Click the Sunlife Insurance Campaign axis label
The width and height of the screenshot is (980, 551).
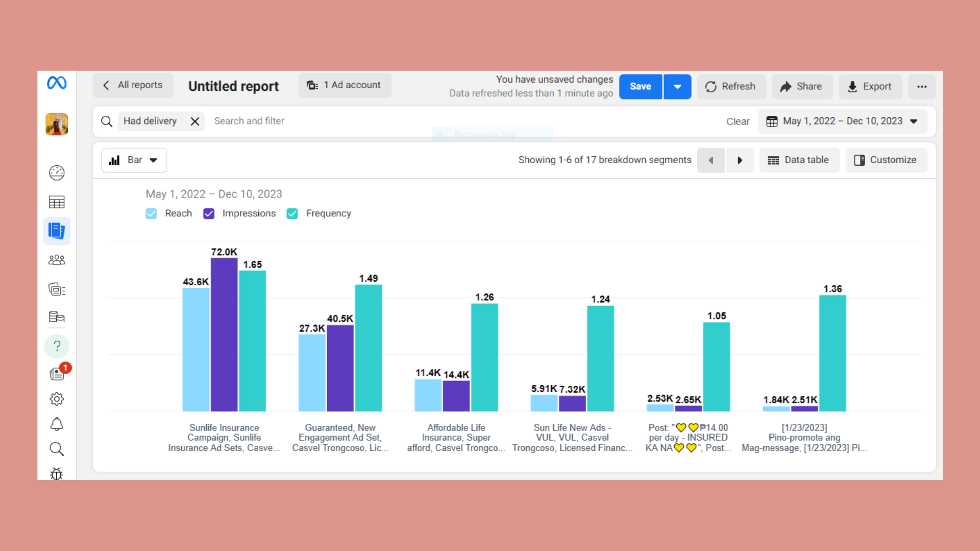[224, 438]
